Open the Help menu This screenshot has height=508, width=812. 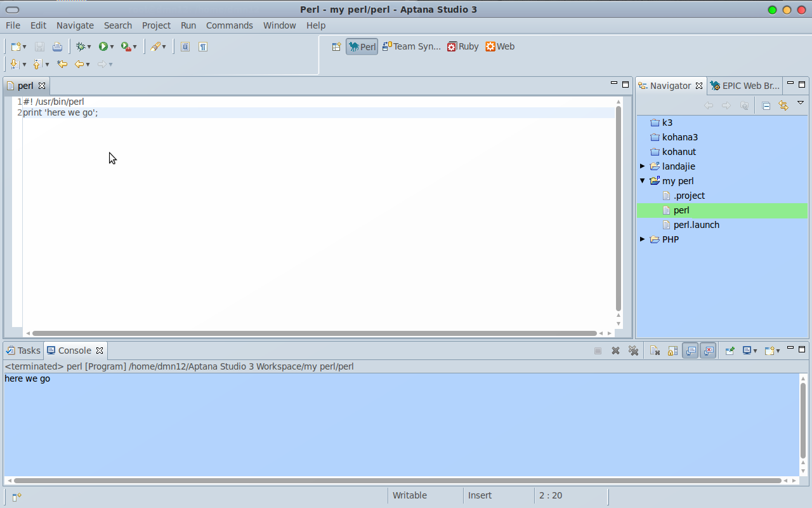(x=316, y=25)
